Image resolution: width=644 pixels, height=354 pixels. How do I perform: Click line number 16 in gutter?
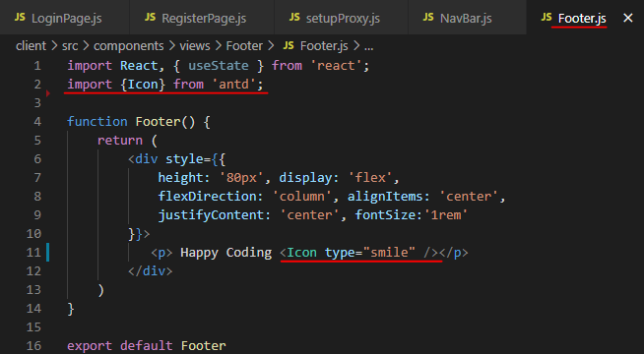33,345
